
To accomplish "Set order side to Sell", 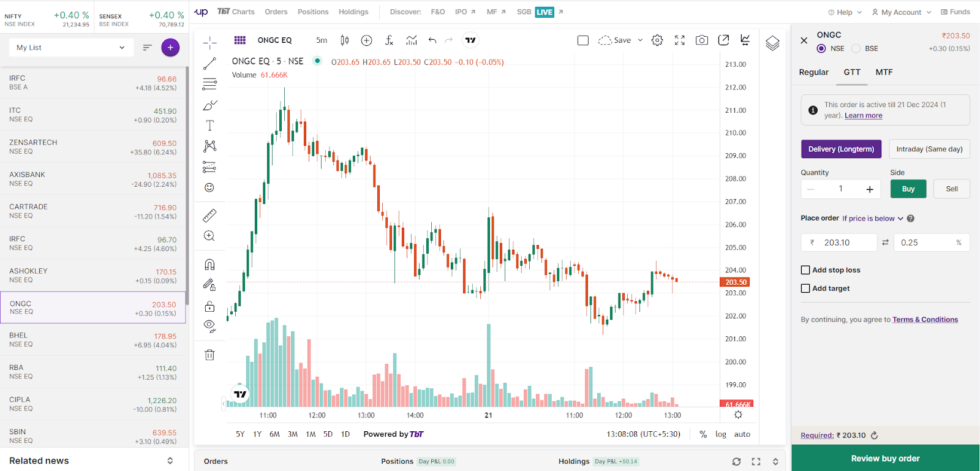I will [952, 189].
